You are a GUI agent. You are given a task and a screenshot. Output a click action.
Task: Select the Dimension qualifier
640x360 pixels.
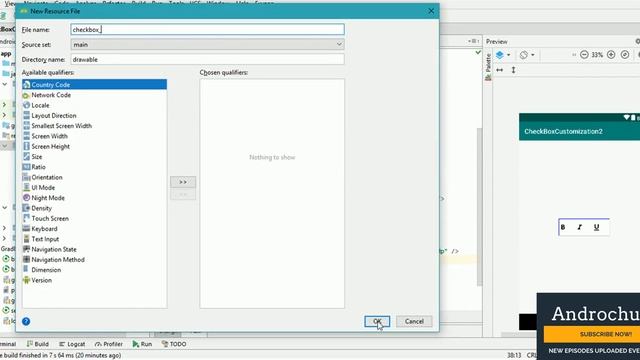[x=94, y=270]
